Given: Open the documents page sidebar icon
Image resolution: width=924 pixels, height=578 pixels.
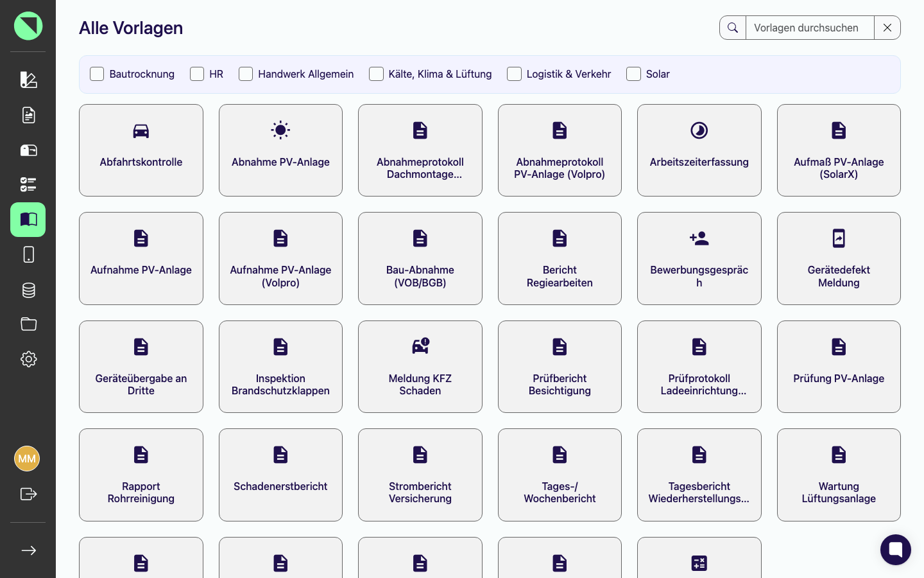Looking at the screenshot, I should tap(28, 115).
